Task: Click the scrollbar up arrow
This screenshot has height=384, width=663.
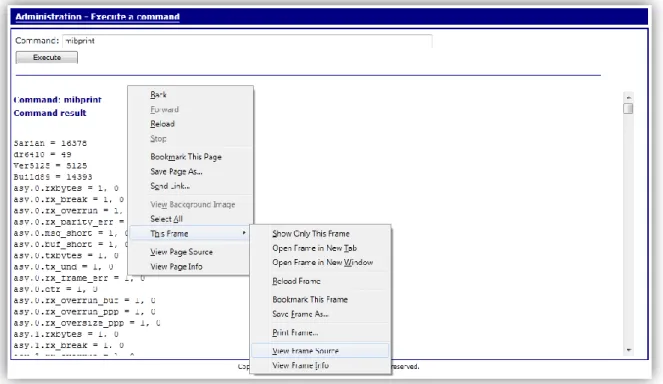Action: pos(628,97)
